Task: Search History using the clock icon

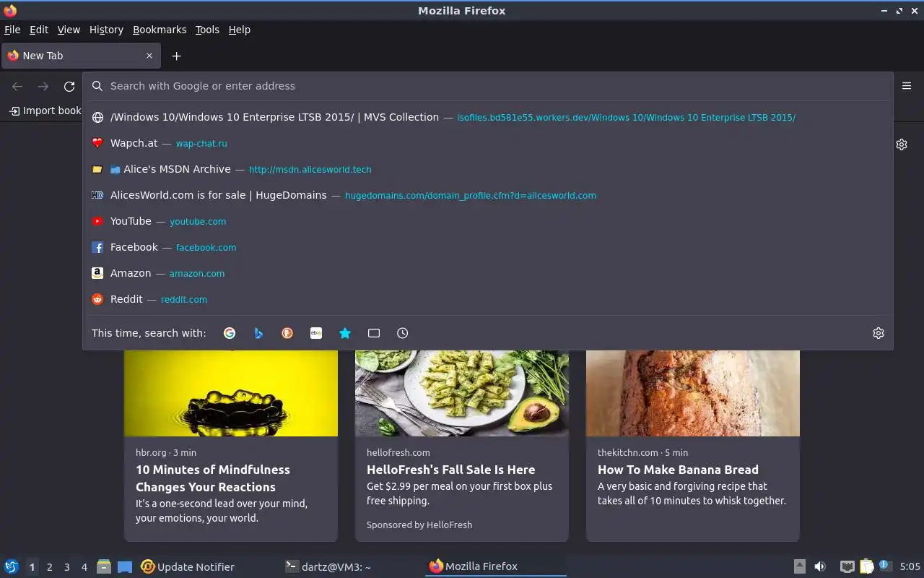Action: point(403,333)
